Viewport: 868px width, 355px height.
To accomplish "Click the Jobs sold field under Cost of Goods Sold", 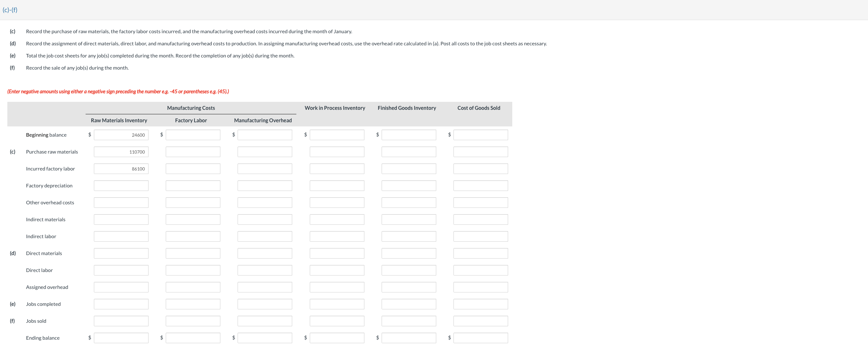I will (x=481, y=321).
